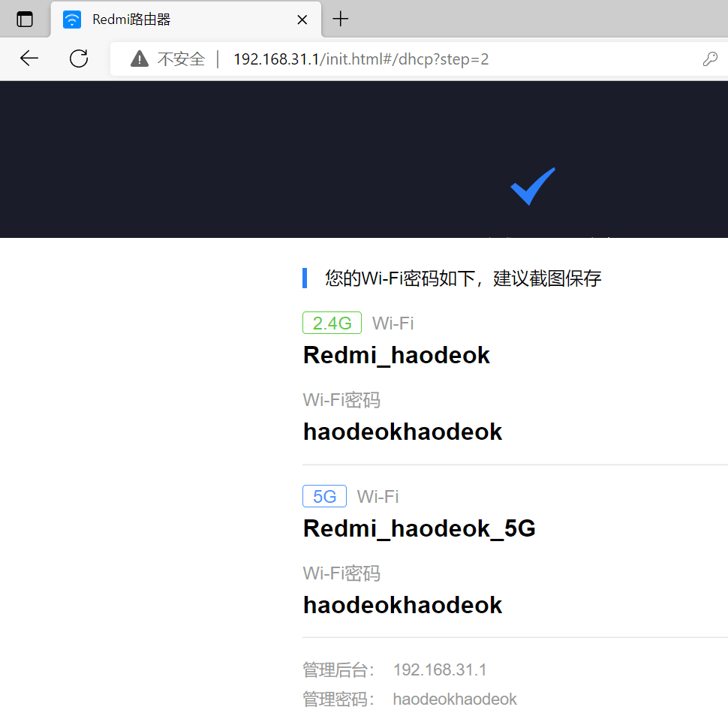
Task: Reload the router setup page
Action: [x=79, y=59]
